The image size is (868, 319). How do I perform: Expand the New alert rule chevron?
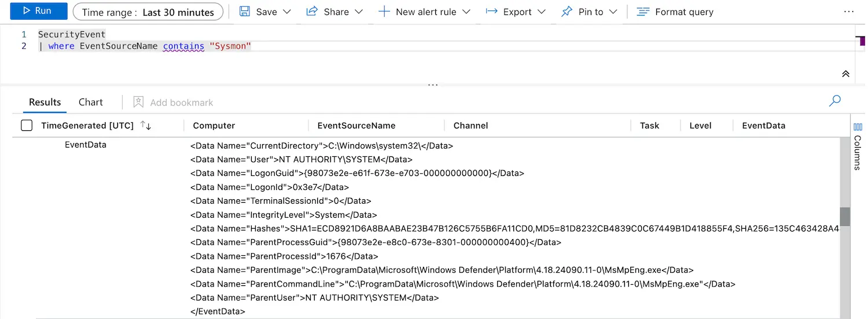coord(466,12)
